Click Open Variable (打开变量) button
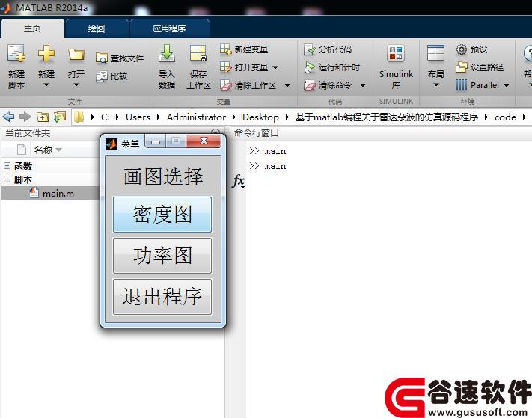Viewport: 532px width, 418px height. [x=244, y=67]
